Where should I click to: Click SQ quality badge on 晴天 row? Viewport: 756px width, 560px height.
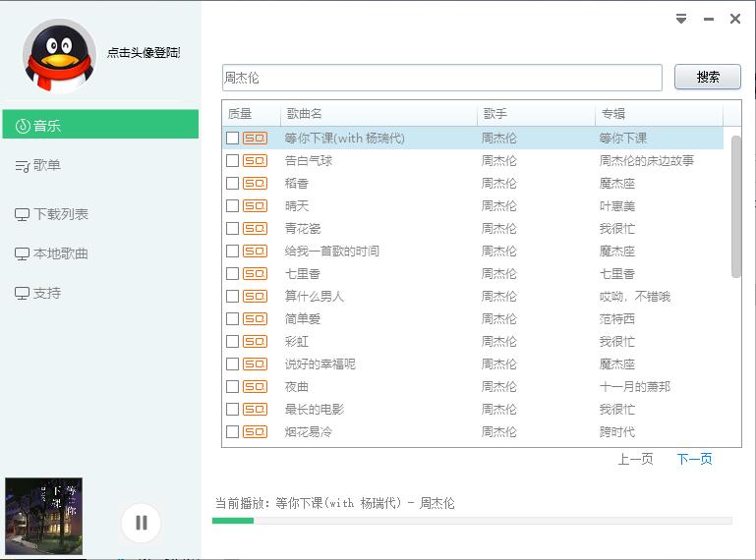click(255, 205)
